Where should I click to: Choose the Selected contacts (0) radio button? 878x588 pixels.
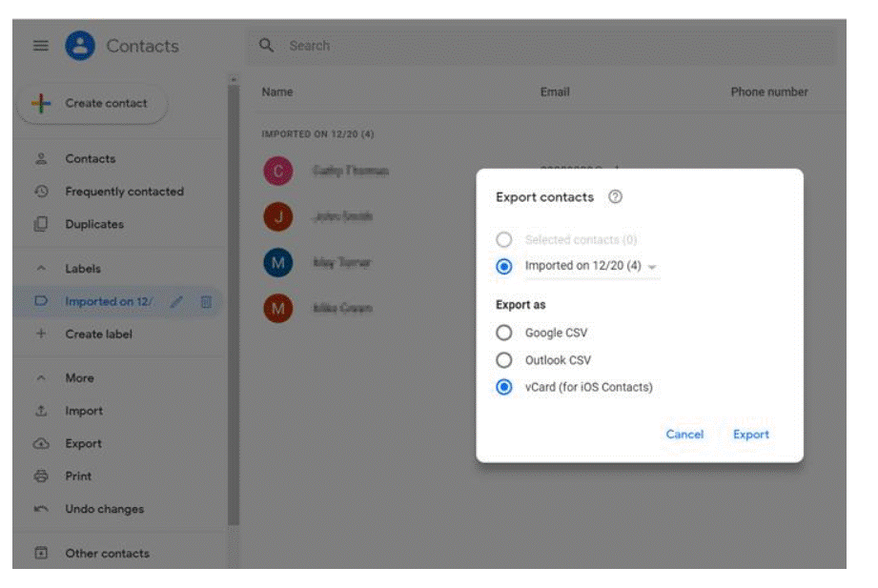pyautogui.click(x=504, y=240)
